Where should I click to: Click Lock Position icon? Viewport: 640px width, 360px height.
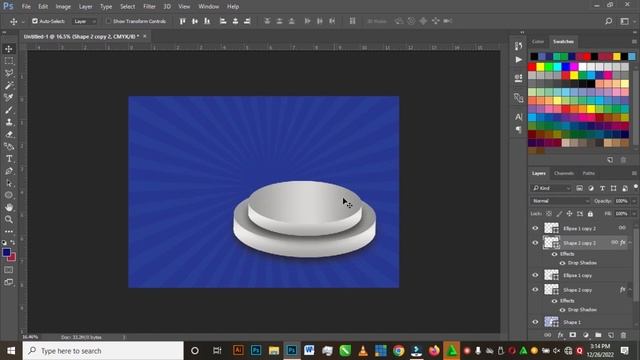[569, 213]
